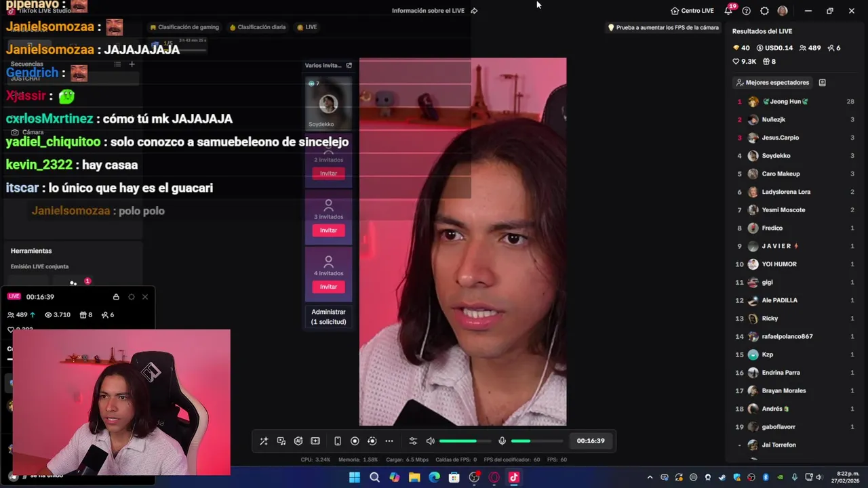868x488 pixels.
Task: Click the USD0.14 earnings stat
Action: tap(774, 48)
